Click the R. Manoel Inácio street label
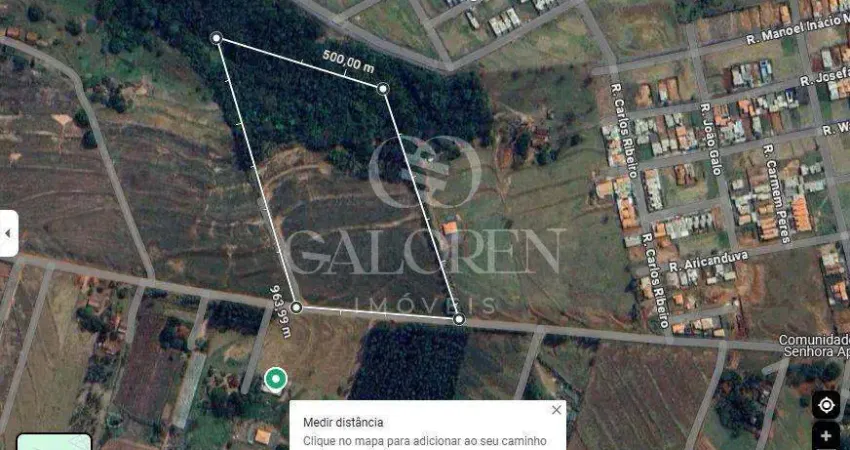The image size is (850, 450). pos(797,31)
